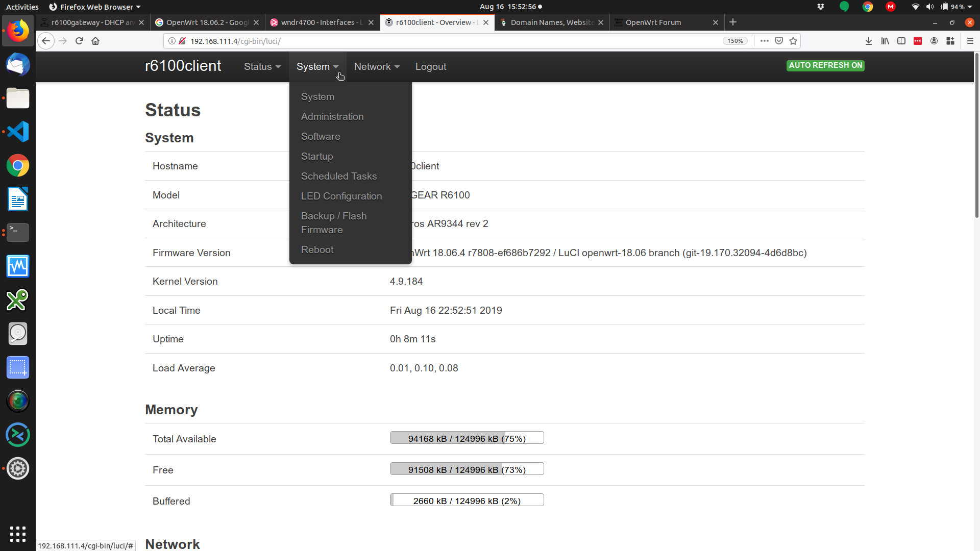
Task: Open Firefox hamburger menu
Action: coord(970,41)
